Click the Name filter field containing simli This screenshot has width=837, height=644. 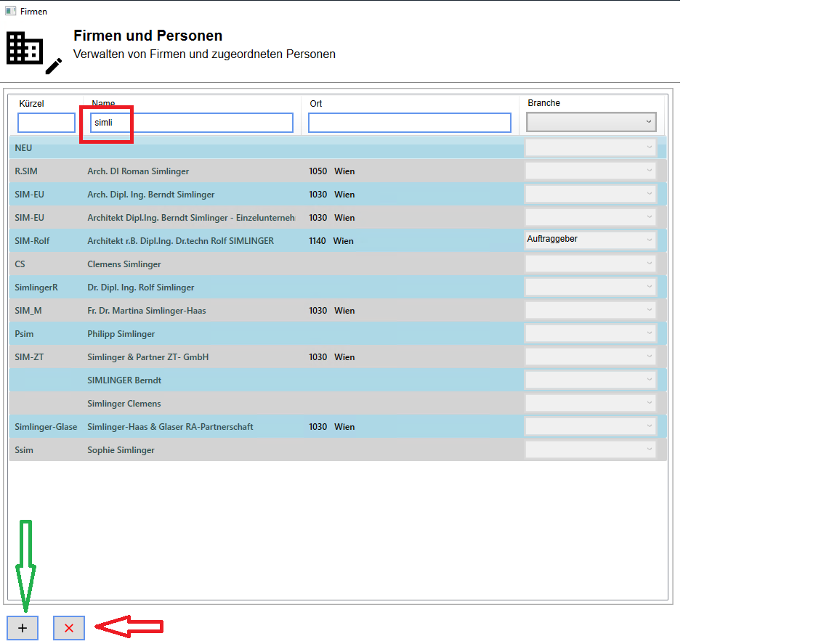click(x=191, y=123)
